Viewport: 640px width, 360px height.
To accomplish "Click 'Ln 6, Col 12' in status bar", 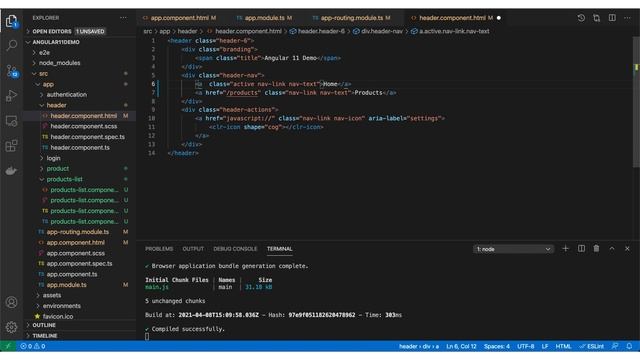I will click(x=461, y=346).
